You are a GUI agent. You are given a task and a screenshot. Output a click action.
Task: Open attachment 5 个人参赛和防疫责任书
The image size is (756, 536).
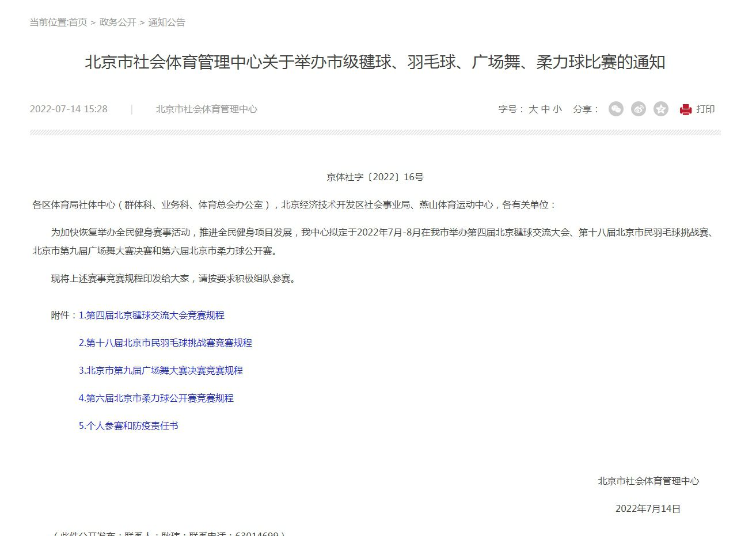click(128, 425)
